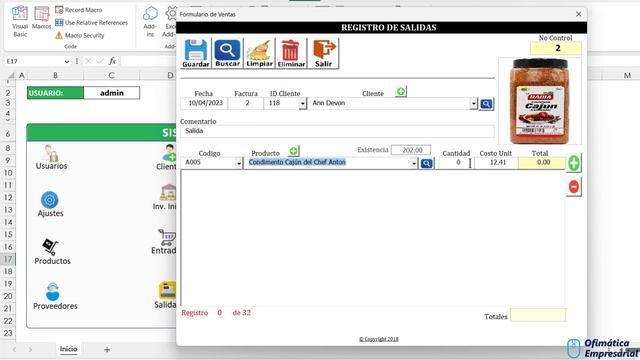Click the Copyright 2018 link
This screenshot has width=640, height=360.
click(379, 339)
